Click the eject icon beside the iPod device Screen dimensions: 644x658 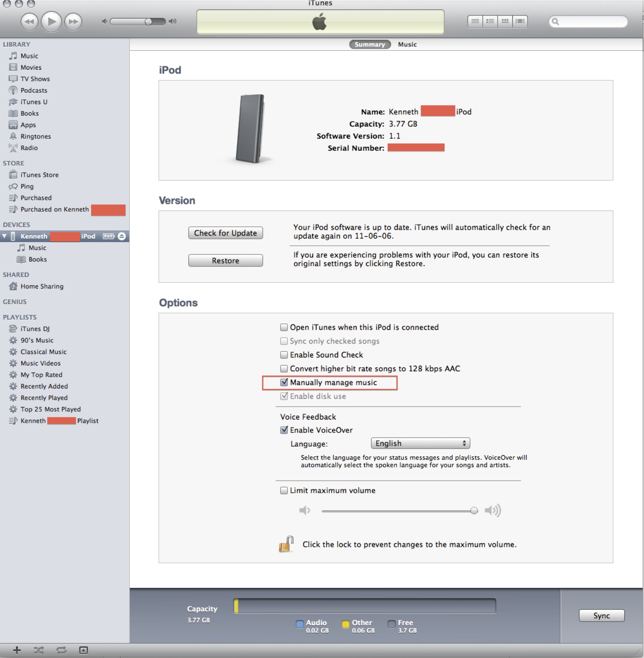[122, 236]
